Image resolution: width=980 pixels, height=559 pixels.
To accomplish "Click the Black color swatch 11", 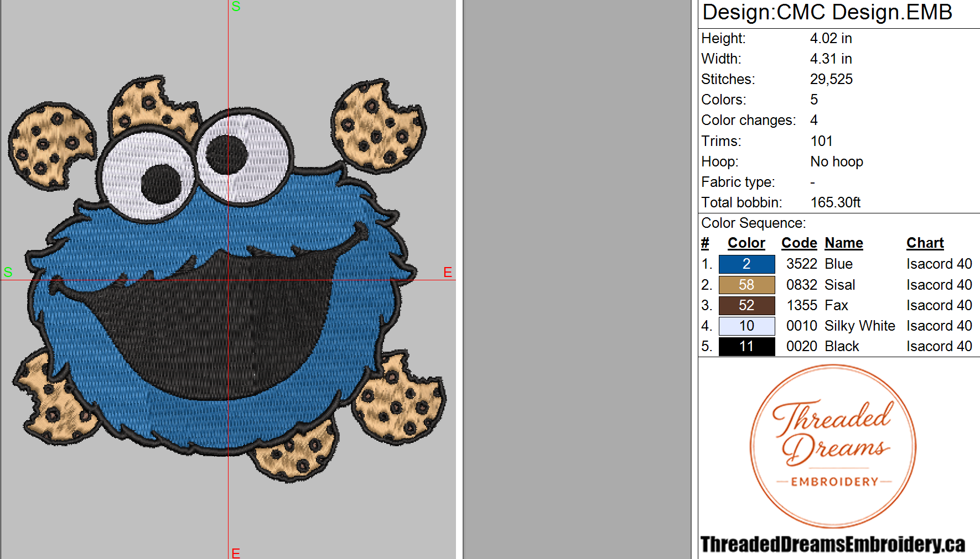I will (x=746, y=346).
